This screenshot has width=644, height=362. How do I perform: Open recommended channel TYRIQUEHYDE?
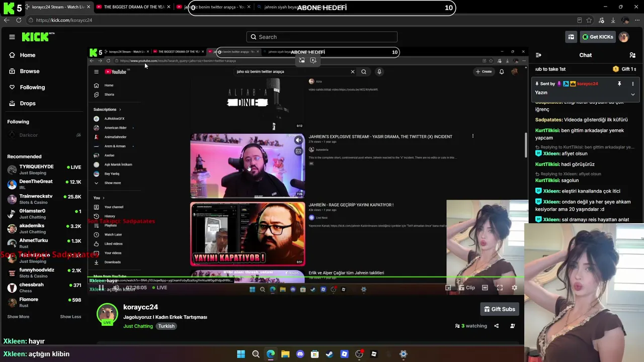pos(44,169)
